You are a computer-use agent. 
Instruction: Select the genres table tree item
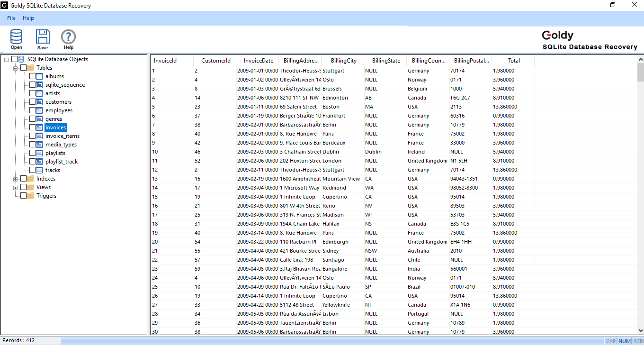(x=54, y=119)
